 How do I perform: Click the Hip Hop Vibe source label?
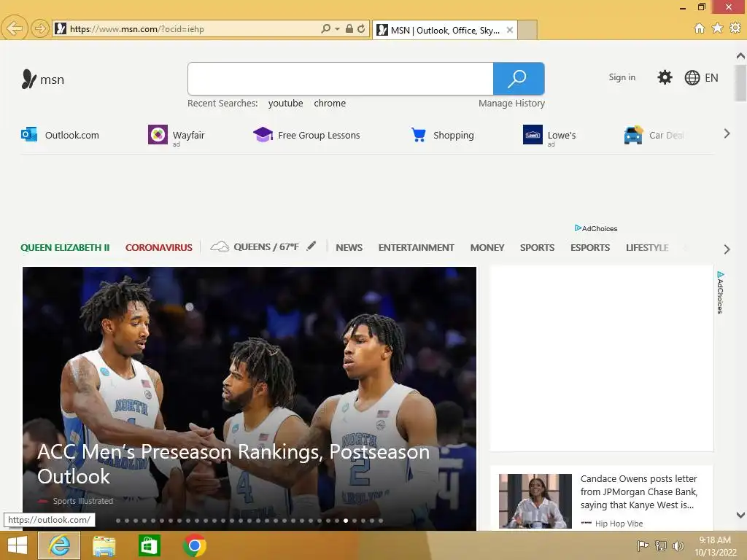pyautogui.click(x=619, y=524)
